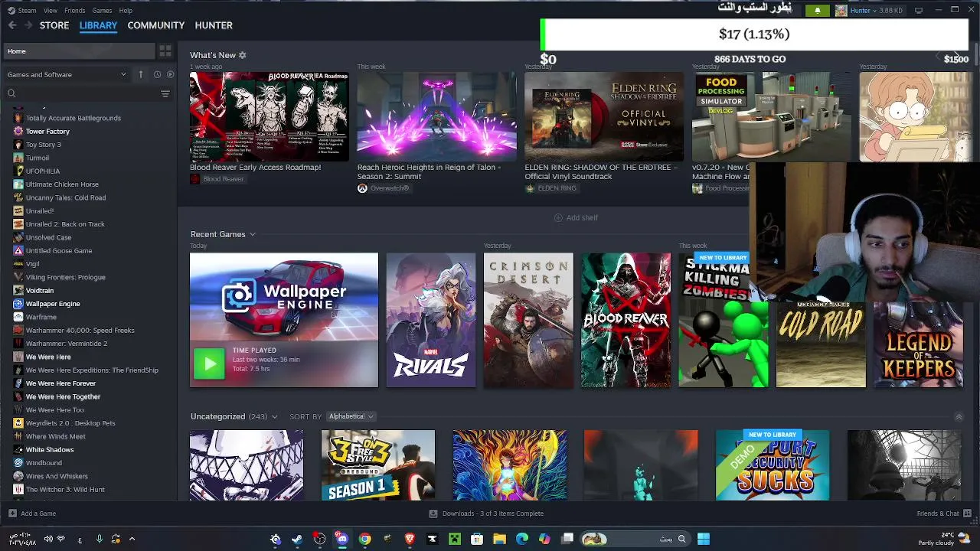Open advanced filter options icon
The image size is (980, 551).
point(165,93)
